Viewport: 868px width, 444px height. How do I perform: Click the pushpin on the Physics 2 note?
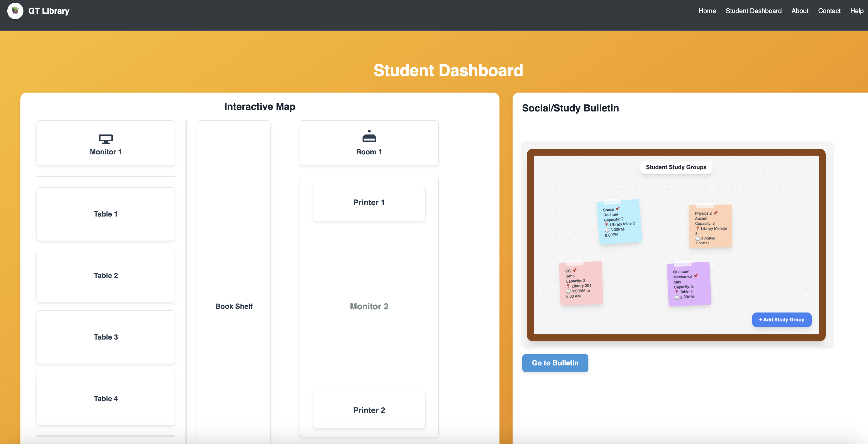tap(716, 213)
